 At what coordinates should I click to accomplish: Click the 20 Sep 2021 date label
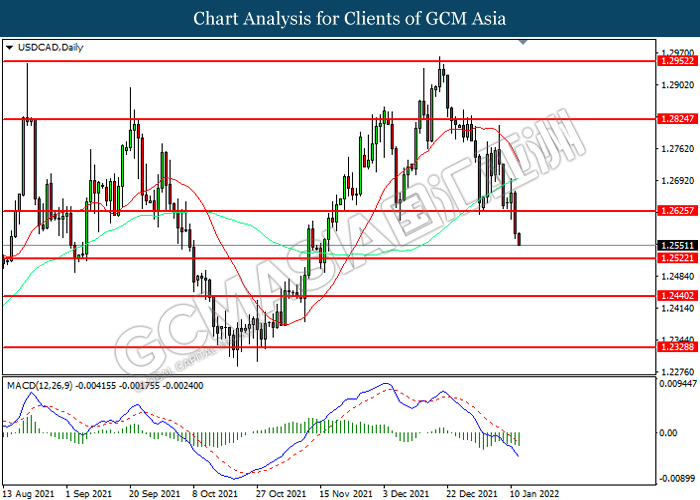[x=154, y=494]
